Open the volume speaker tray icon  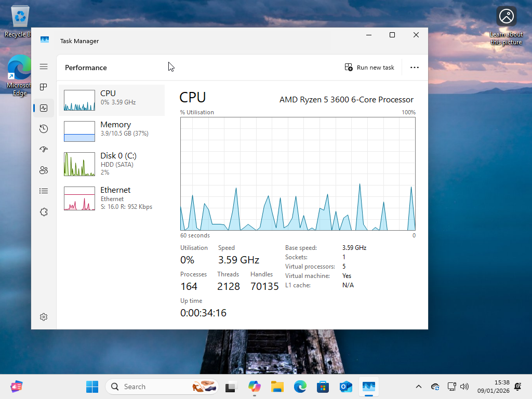coord(464,387)
